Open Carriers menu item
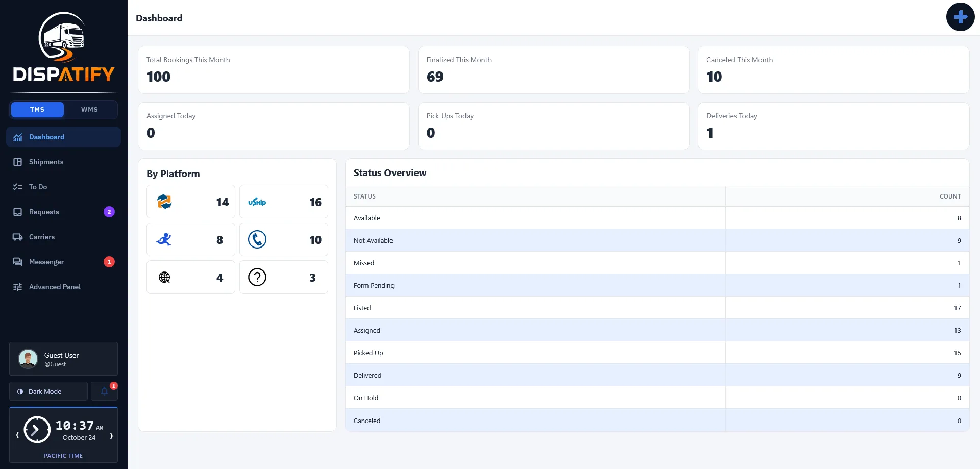Screen dimensions: 980x469 (x=63, y=237)
